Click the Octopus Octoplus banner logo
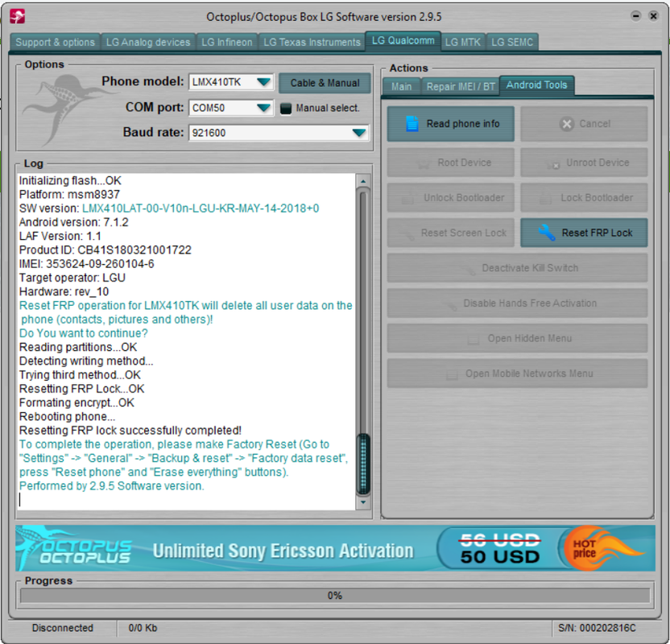 point(75,548)
